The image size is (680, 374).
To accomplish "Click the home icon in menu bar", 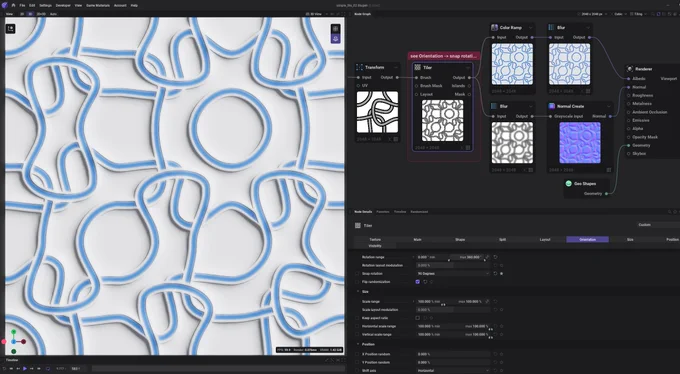I will [x=13, y=5].
